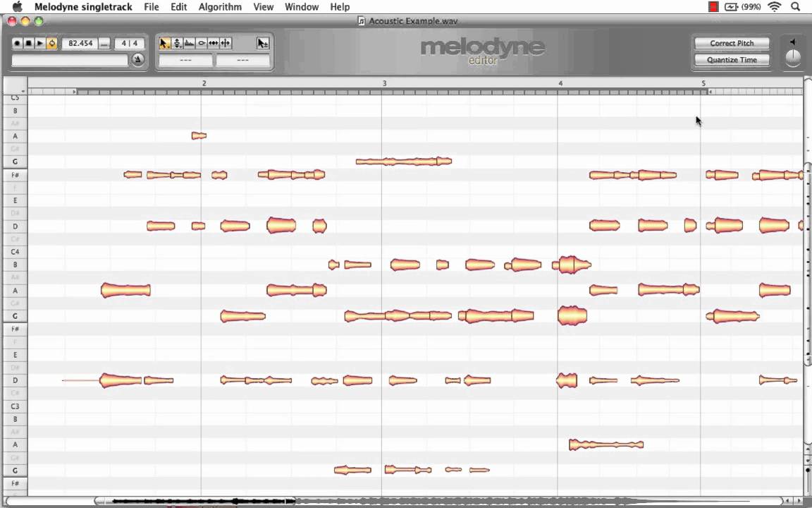Click the pitch ruler corner dropdown arrow

click(23, 92)
